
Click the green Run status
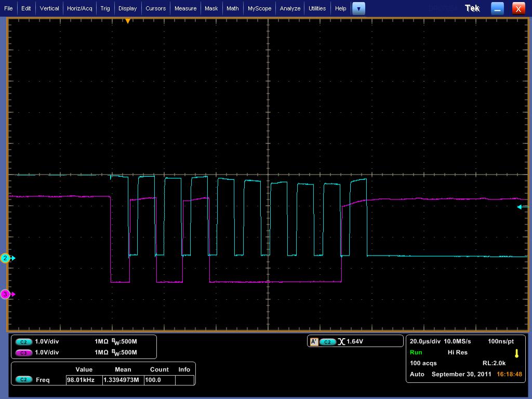[416, 352]
